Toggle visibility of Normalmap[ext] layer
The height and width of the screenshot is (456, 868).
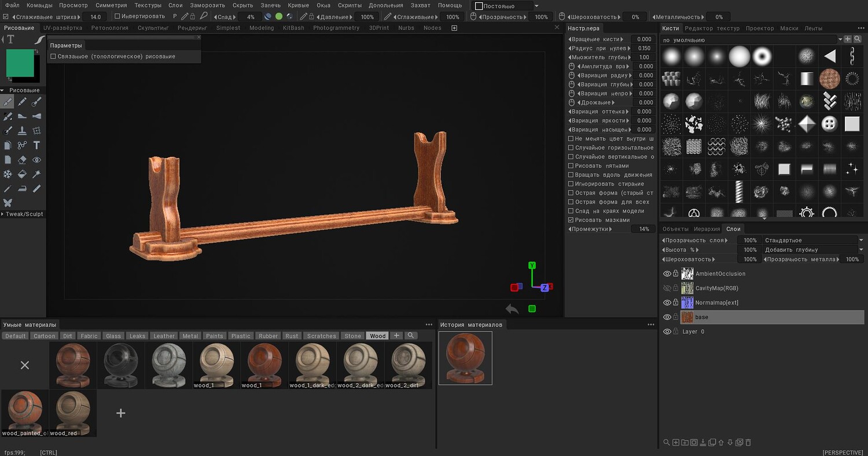point(667,303)
